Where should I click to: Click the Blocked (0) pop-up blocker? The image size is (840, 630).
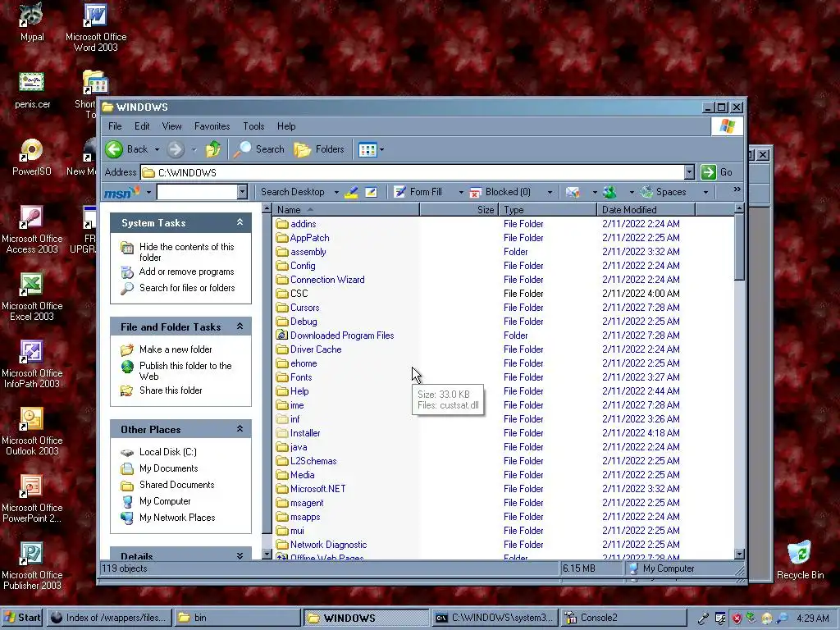[x=500, y=192]
